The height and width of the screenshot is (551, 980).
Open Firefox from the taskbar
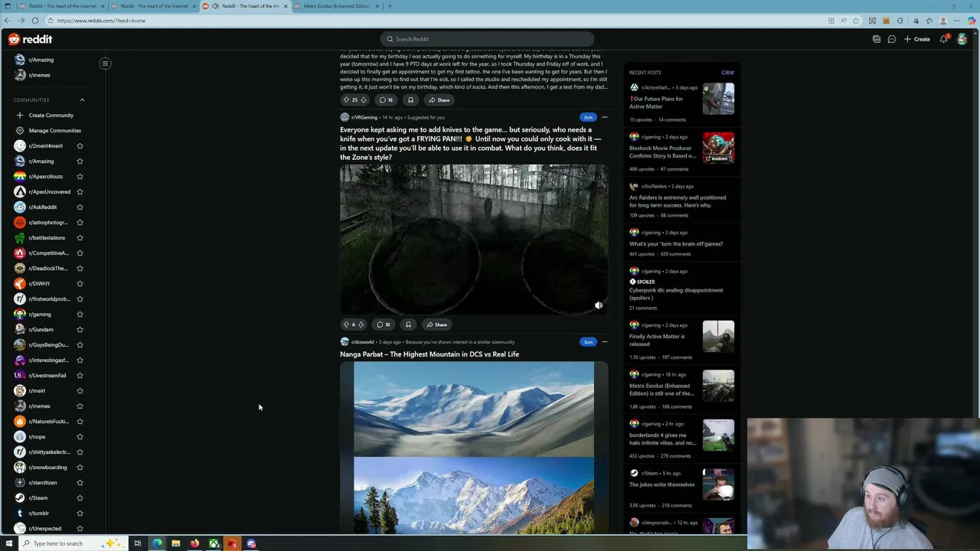coord(194,543)
